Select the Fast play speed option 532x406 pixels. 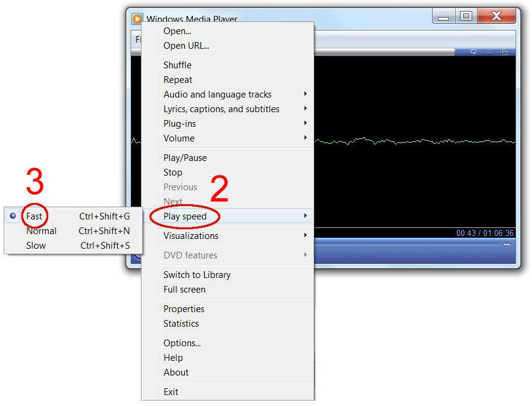(34, 216)
